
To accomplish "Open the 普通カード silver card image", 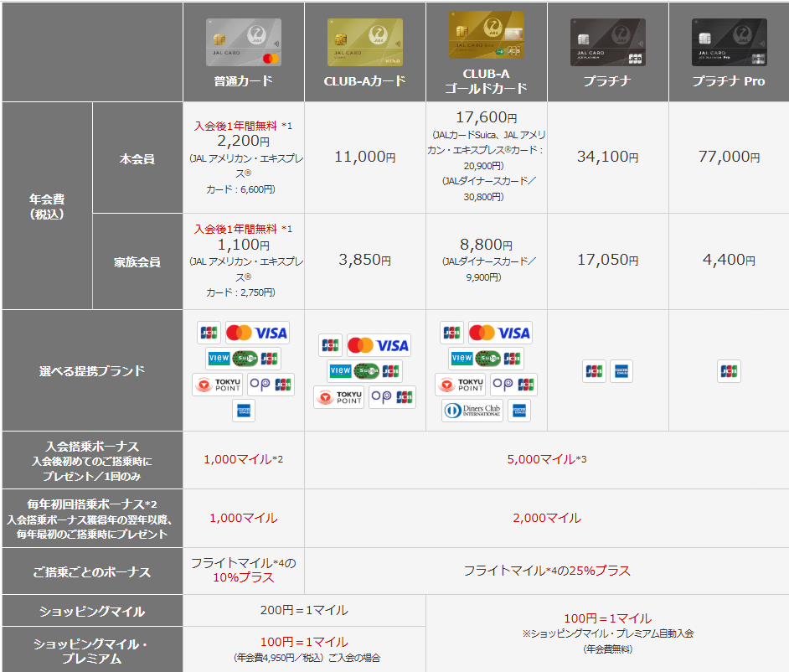I will click(244, 42).
